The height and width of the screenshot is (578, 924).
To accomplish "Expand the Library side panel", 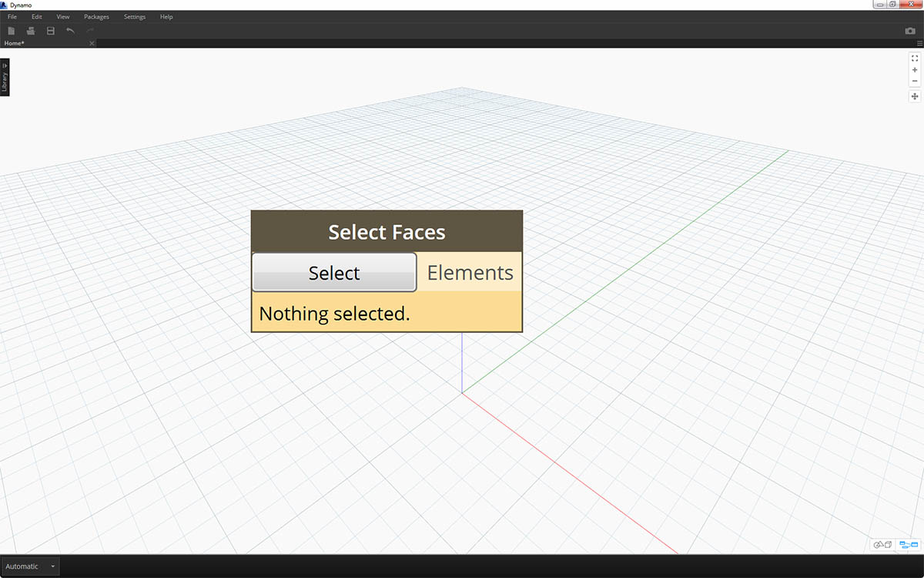I will click(5, 77).
